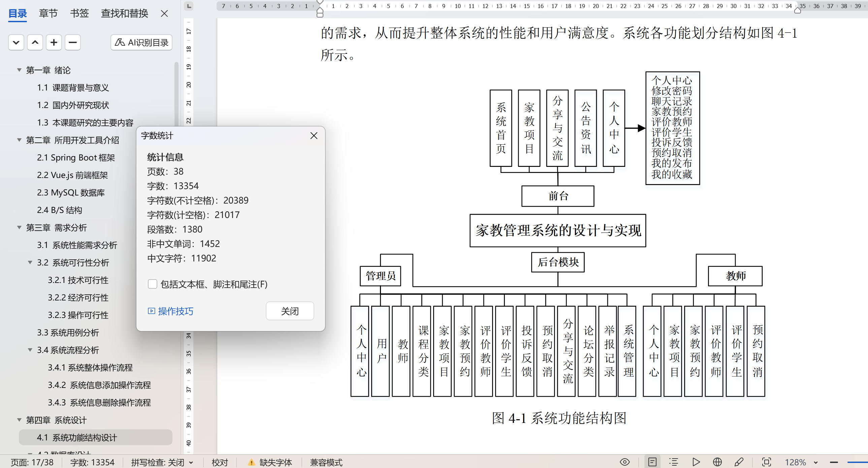Open the 拼写检查 dropdown in status bar

point(191,462)
